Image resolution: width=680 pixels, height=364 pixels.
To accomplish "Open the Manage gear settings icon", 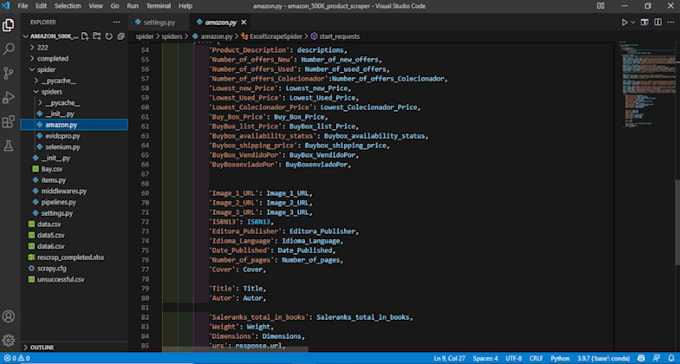I will [x=8, y=340].
